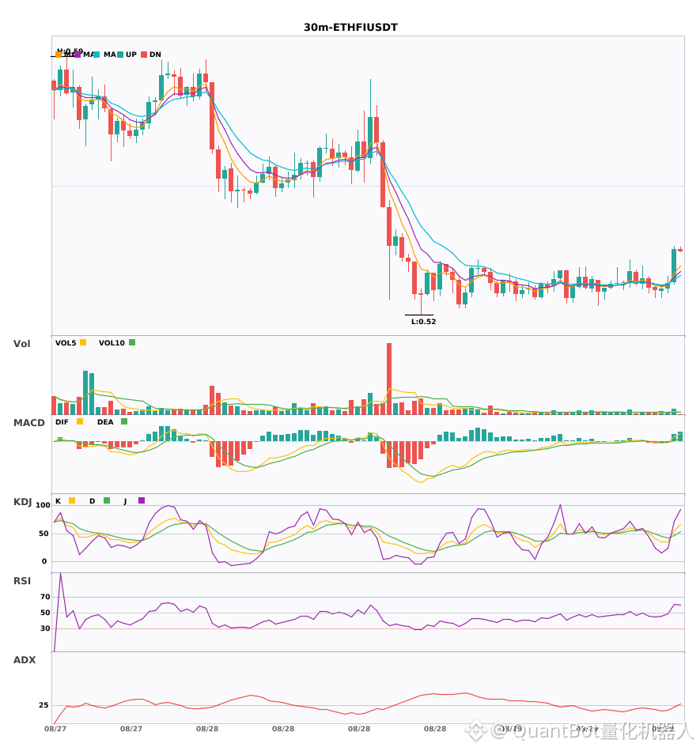Image resolution: width=700 pixels, height=751 pixels.
Task: Click the RSI panel label
Action: pos(22,581)
